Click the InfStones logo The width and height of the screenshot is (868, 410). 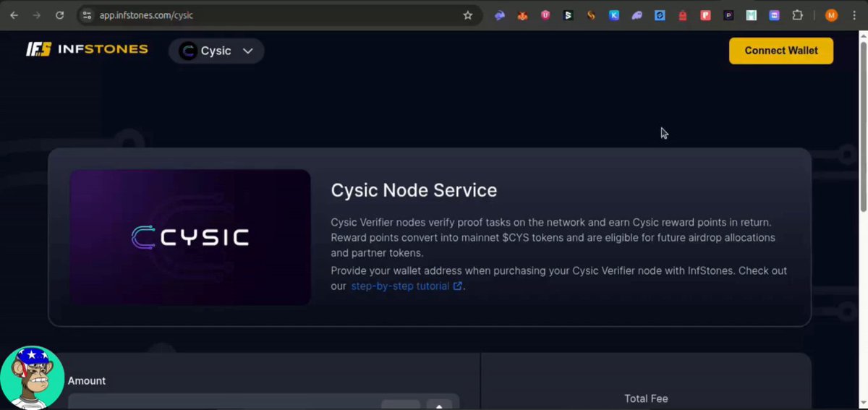[x=87, y=49]
